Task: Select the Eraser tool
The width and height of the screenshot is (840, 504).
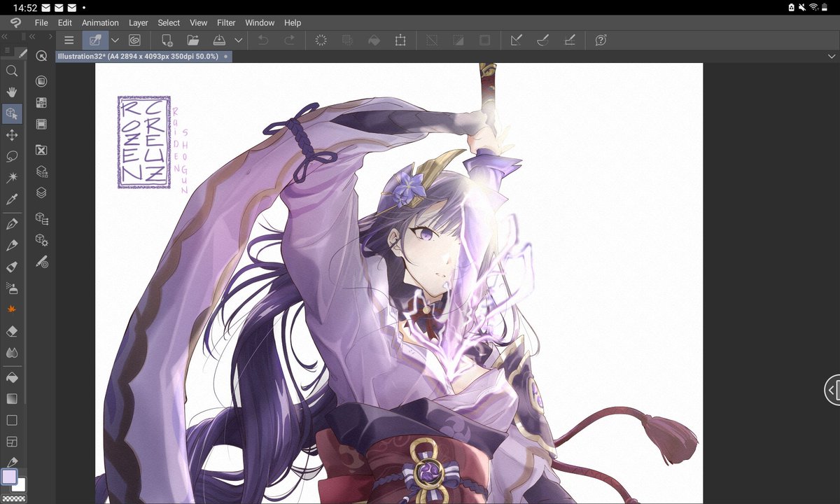Action: click(12, 331)
